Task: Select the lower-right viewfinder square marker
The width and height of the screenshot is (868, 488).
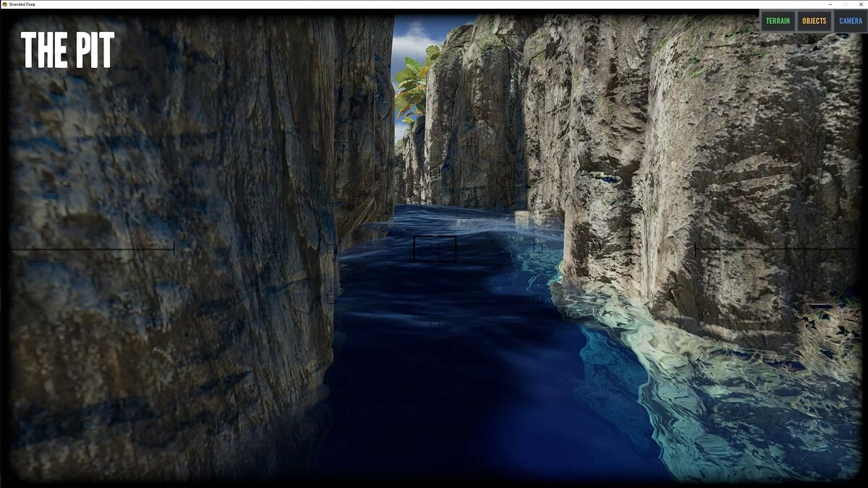Action: click(537, 298)
